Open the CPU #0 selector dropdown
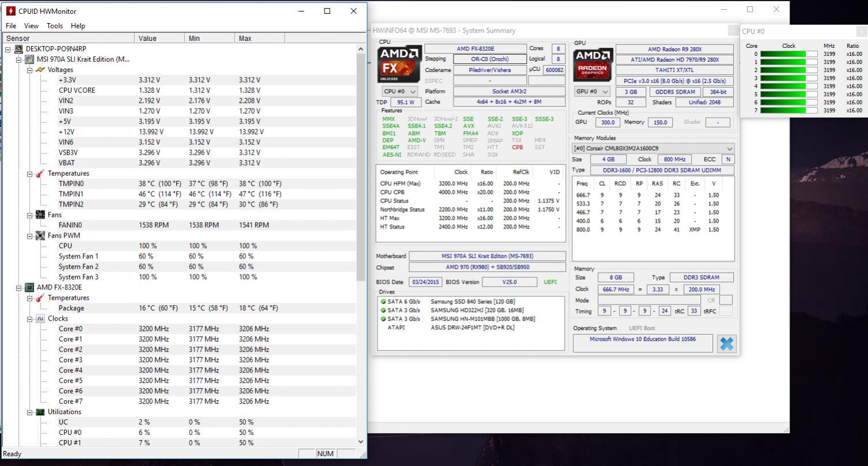868x466 pixels. point(400,91)
